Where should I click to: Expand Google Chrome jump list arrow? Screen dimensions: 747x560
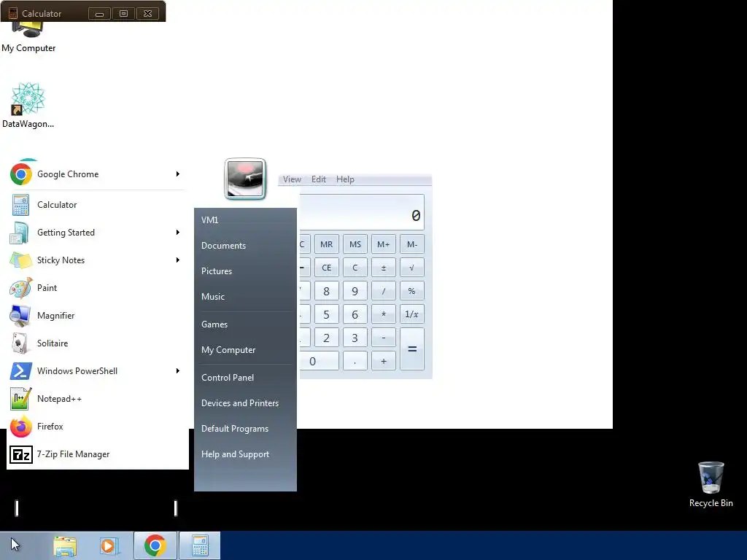(178, 174)
